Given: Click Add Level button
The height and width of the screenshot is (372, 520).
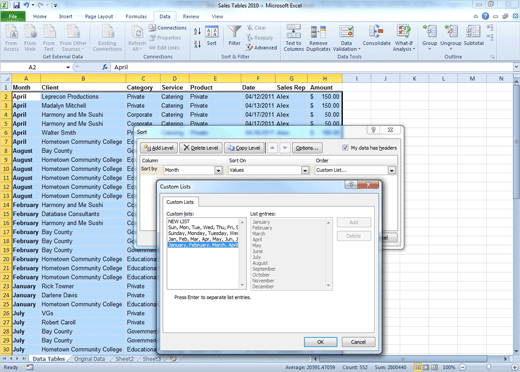Looking at the screenshot, I should point(159,148).
